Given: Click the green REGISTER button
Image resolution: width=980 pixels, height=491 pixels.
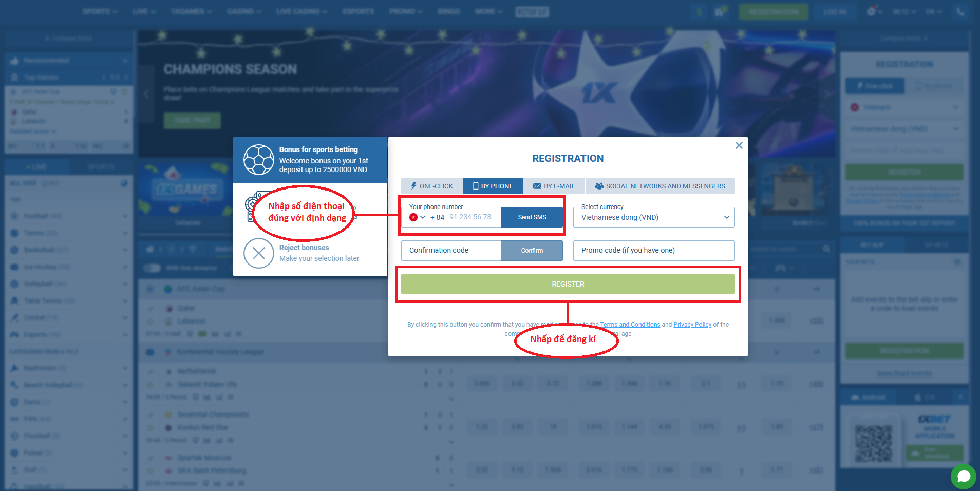Looking at the screenshot, I should coord(568,284).
